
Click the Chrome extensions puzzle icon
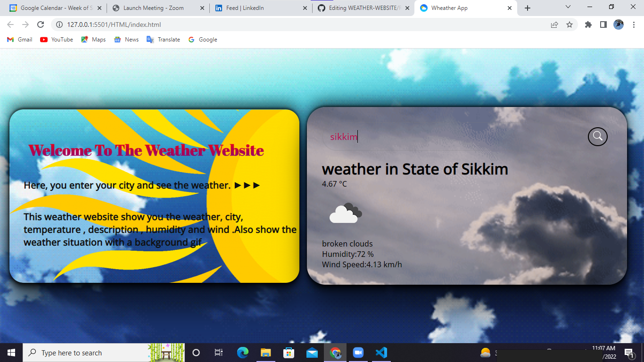[x=588, y=25]
